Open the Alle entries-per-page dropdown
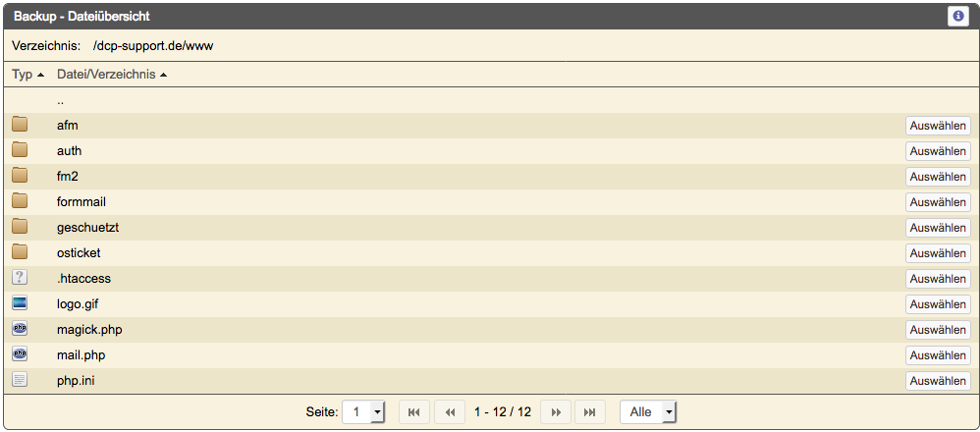 pos(648,412)
